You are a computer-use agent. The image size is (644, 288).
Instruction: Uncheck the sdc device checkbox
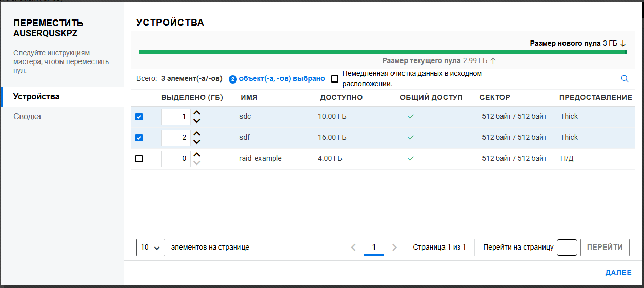click(x=139, y=117)
